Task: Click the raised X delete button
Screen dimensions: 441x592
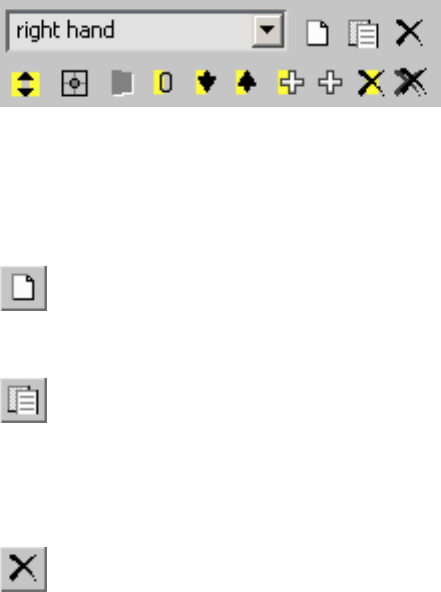Action: pyautogui.click(x=24, y=569)
